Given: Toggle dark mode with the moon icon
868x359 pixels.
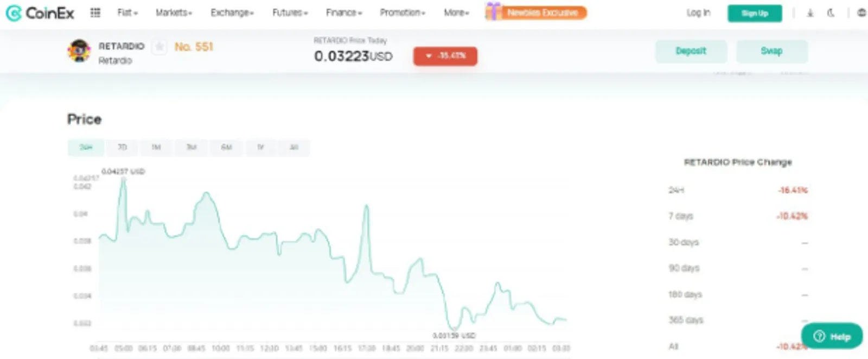Looking at the screenshot, I should tap(831, 13).
